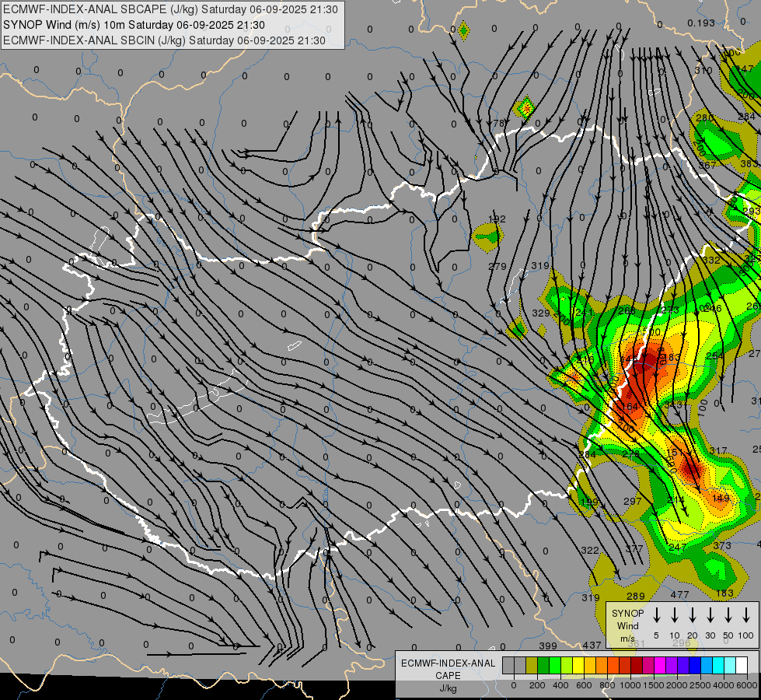Click the 30 m/s wind arrow in legend

(710, 615)
